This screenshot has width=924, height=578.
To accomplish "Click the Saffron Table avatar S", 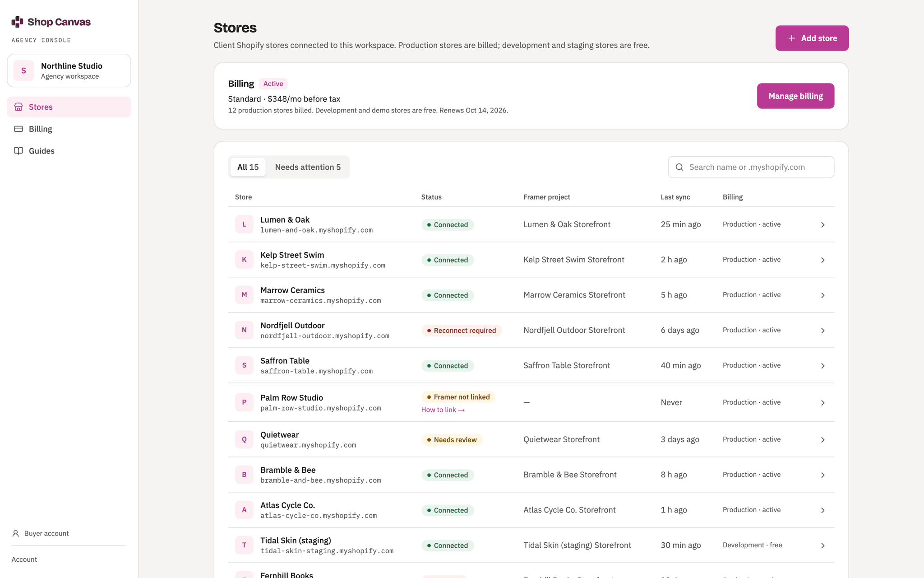I will click(244, 365).
